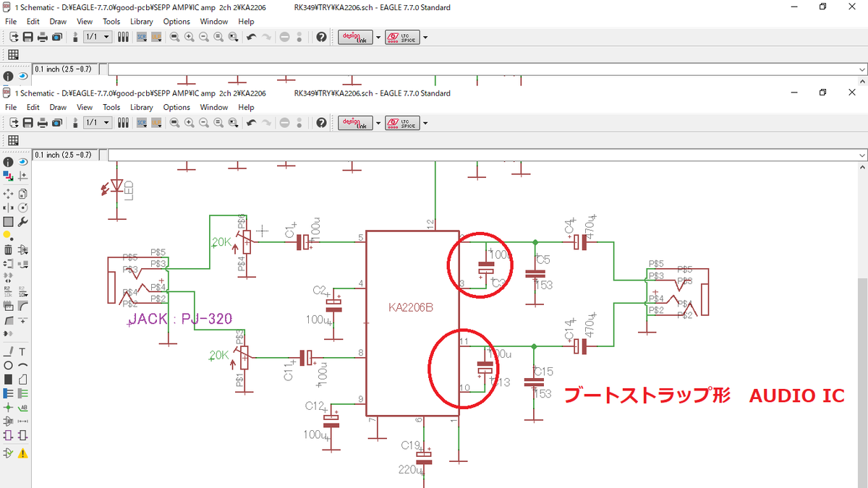Viewport: 868px width, 488px height.
Task: Select the Move tool
Action: click(8, 194)
